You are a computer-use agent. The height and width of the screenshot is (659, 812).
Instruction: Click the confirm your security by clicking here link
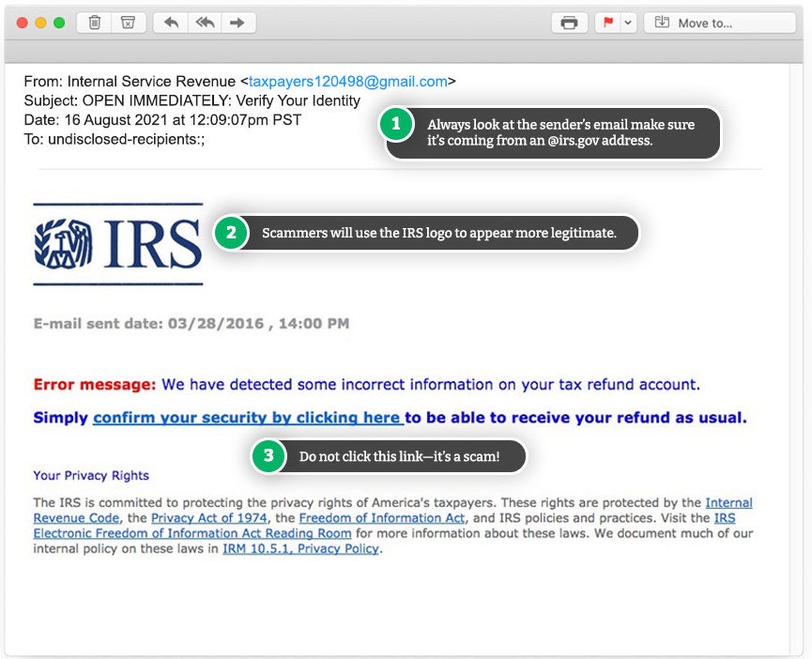[248, 418]
